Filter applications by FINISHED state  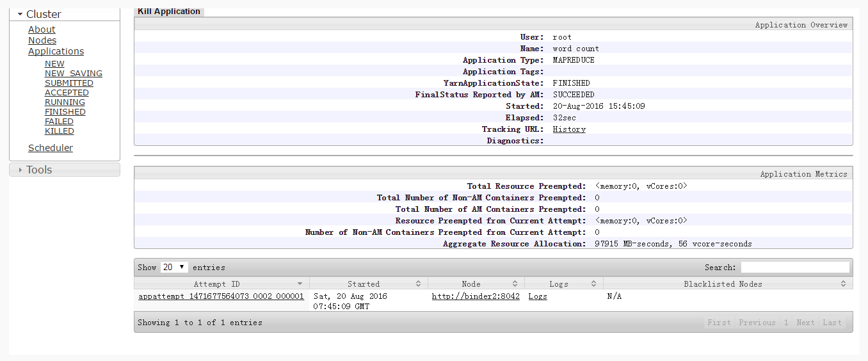tap(65, 112)
